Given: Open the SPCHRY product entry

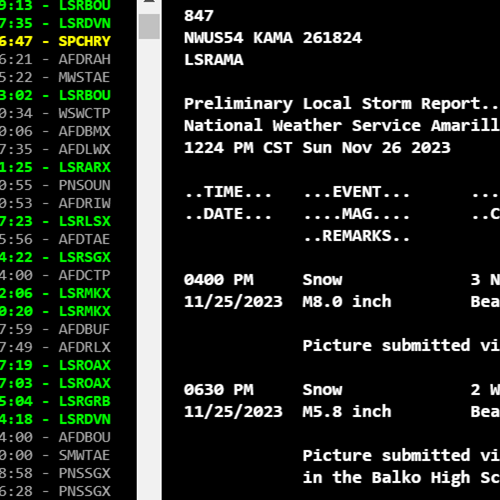Looking at the screenshot, I should click(x=55, y=41).
